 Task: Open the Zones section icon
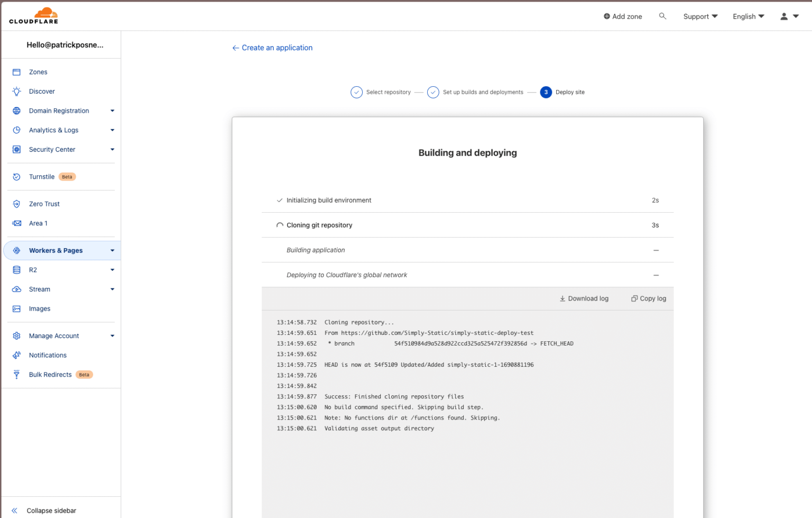(17, 71)
